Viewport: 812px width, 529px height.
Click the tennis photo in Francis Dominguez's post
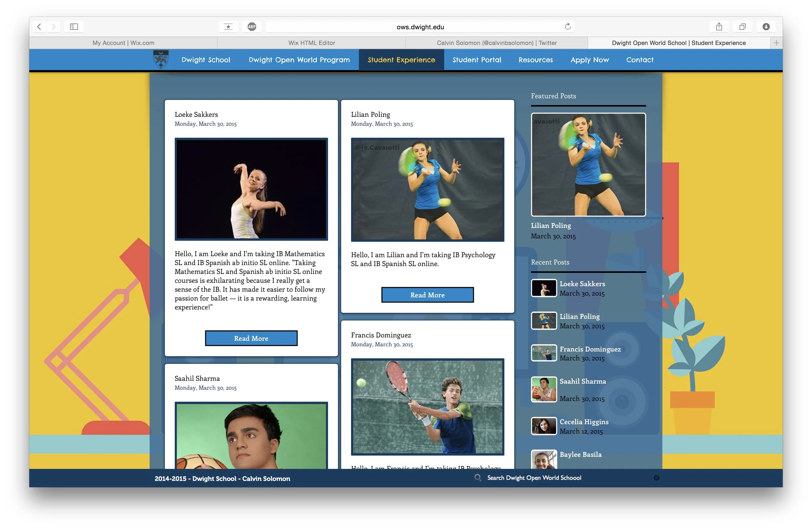click(427, 407)
